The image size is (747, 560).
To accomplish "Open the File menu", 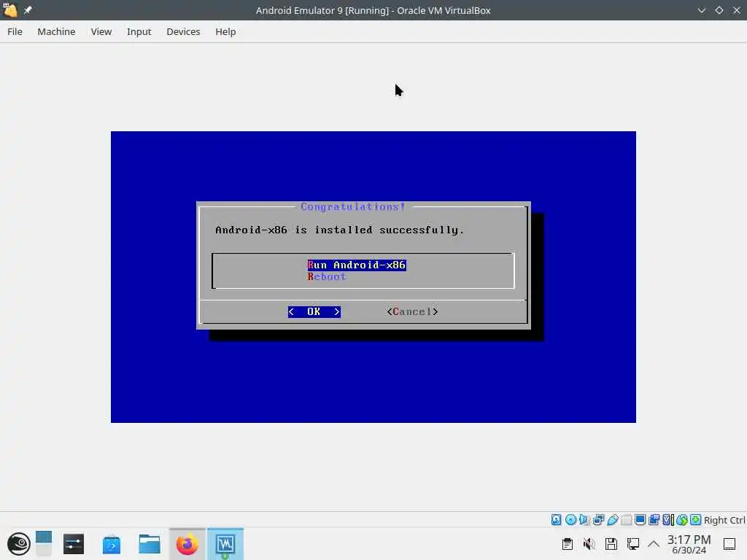I will [15, 31].
